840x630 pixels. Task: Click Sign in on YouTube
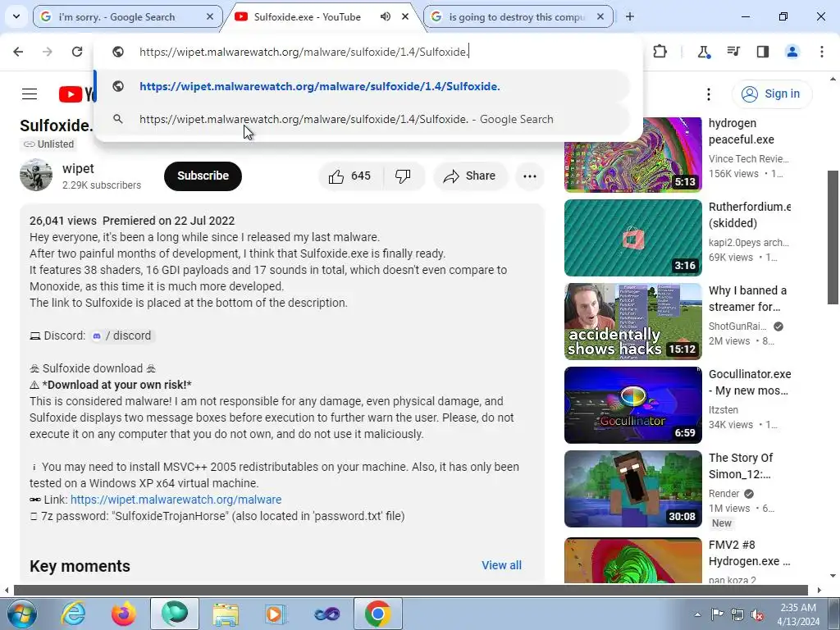tap(772, 94)
